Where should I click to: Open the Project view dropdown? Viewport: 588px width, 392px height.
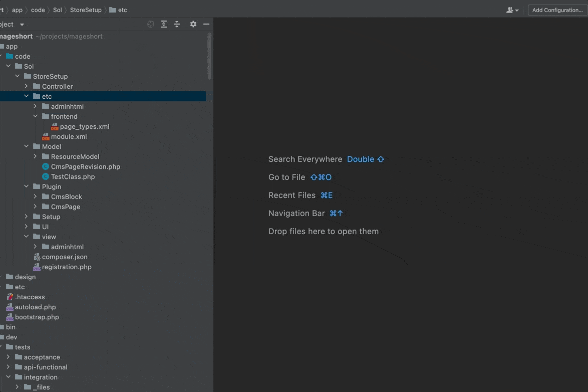(22, 25)
